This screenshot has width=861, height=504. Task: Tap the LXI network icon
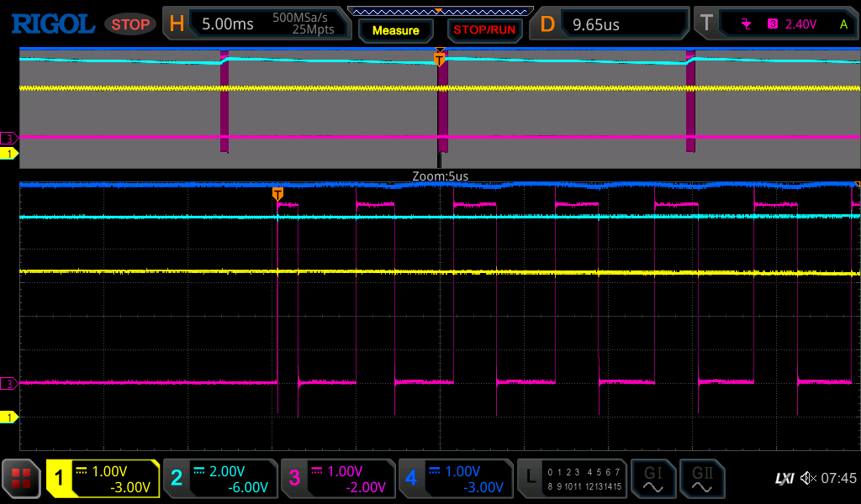pyautogui.click(x=784, y=479)
